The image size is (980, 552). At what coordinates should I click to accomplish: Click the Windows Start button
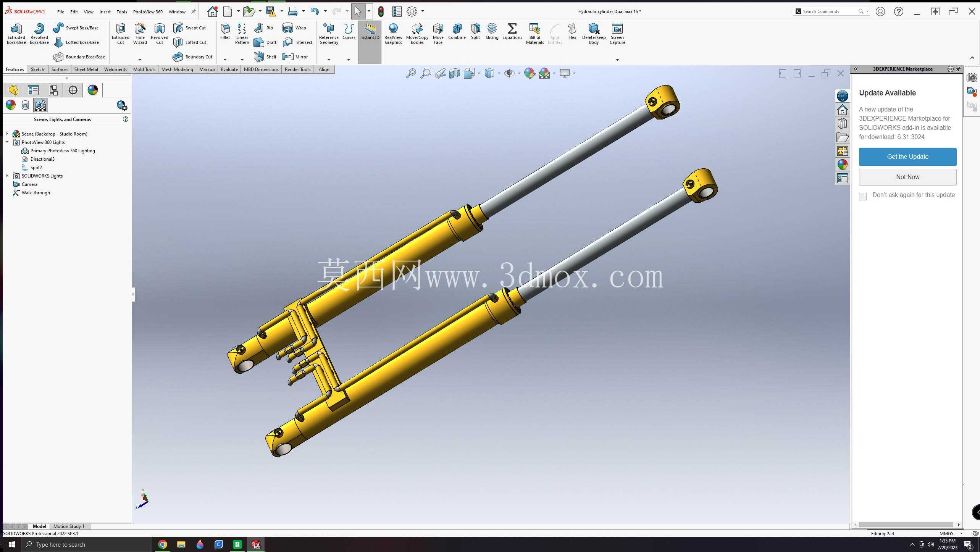tap(11, 544)
